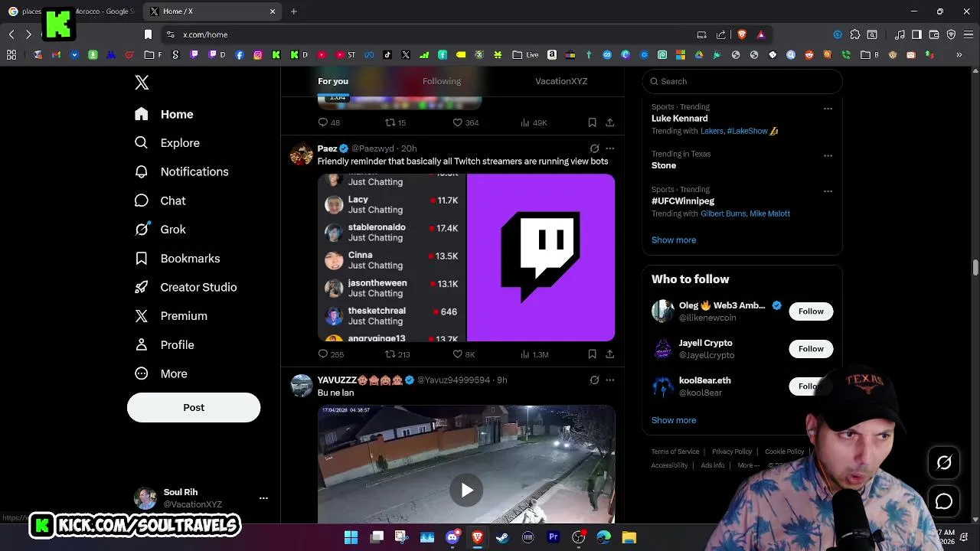Screen dimensions: 980x551
Task: Click the X search field
Action: click(742, 81)
